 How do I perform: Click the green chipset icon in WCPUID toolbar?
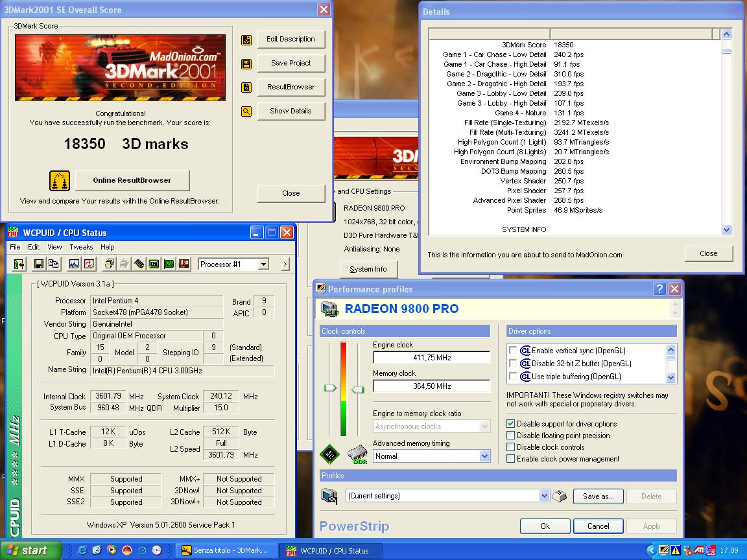click(154, 264)
